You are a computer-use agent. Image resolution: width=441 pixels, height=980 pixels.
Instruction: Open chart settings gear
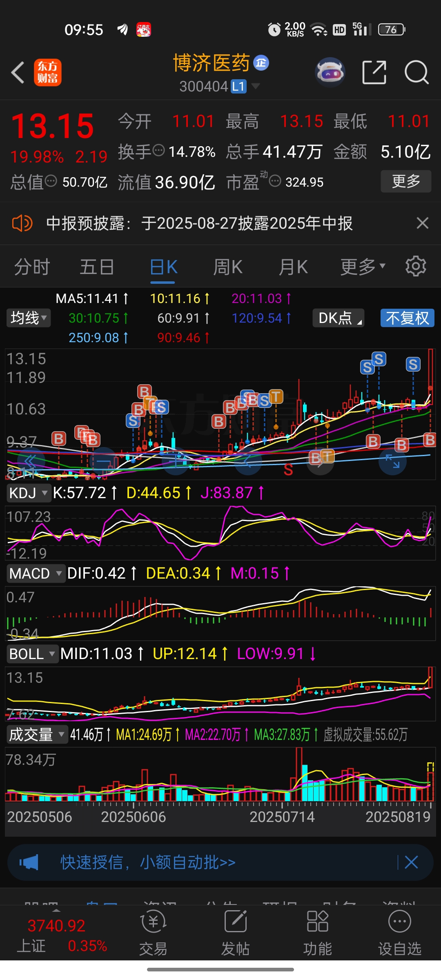[416, 267]
